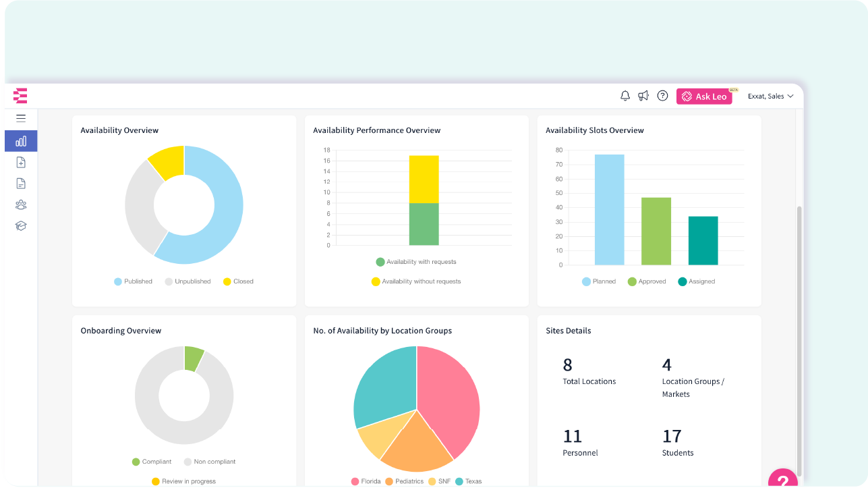Open announcements megaphone icon

643,96
